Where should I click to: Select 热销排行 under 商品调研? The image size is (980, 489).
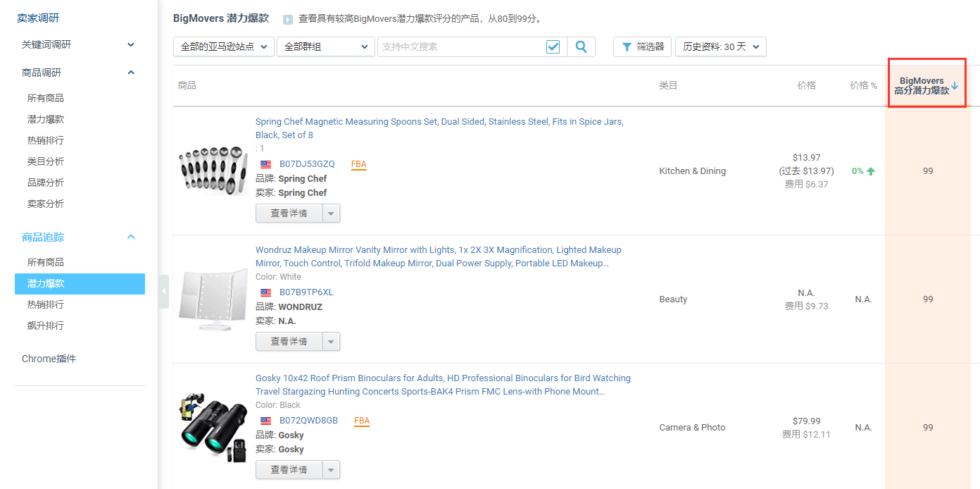[x=46, y=140]
